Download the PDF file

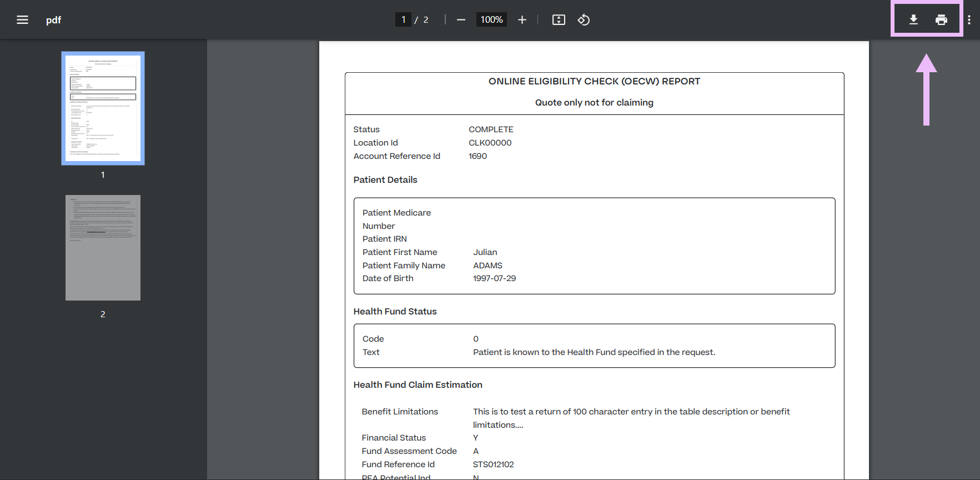point(913,20)
